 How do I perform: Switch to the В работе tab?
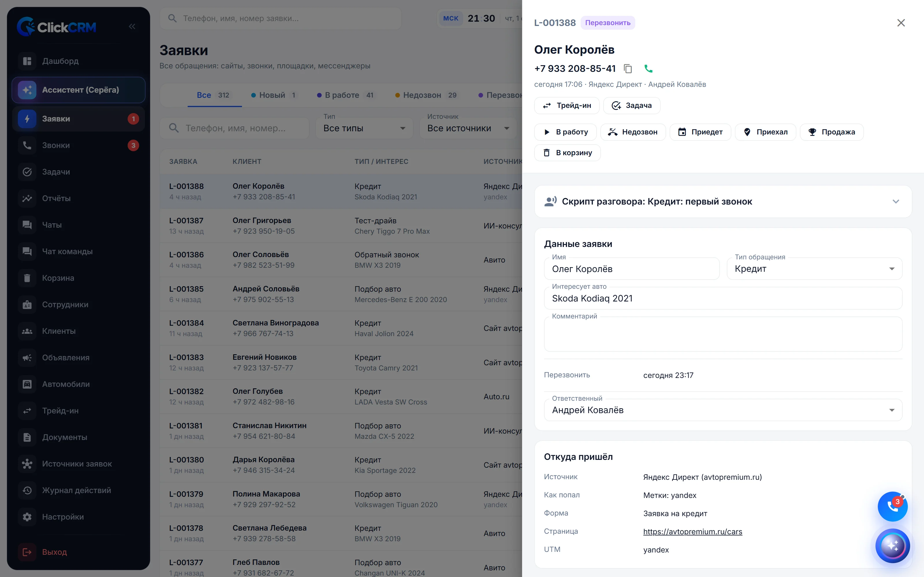coord(345,95)
